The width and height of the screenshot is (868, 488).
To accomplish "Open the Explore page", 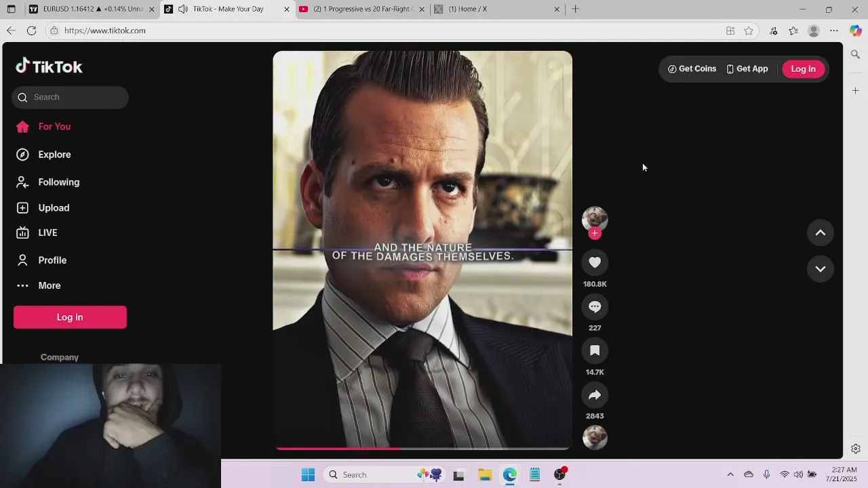I will coord(43,155).
